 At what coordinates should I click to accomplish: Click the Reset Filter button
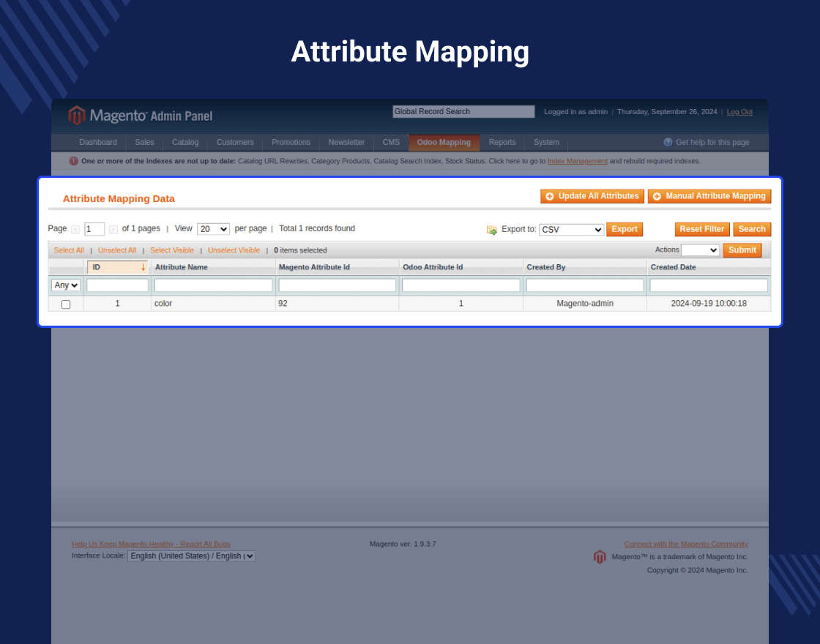pos(702,230)
